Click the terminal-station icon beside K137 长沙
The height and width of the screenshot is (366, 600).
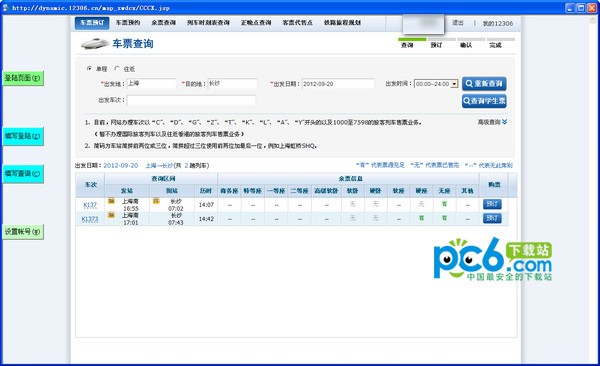(156, 201)
